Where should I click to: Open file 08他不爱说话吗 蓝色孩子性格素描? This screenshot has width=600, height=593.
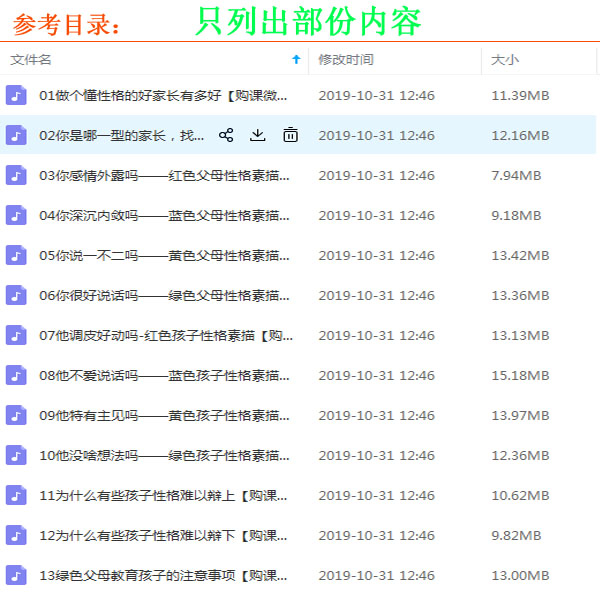(165, 375)
